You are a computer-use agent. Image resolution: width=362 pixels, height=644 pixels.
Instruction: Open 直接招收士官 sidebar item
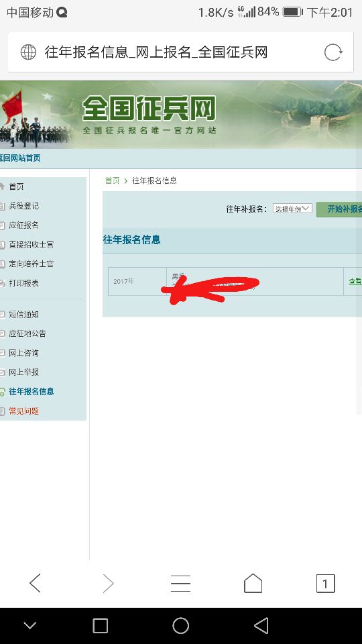pyautogui.click(x=32, y=244)
